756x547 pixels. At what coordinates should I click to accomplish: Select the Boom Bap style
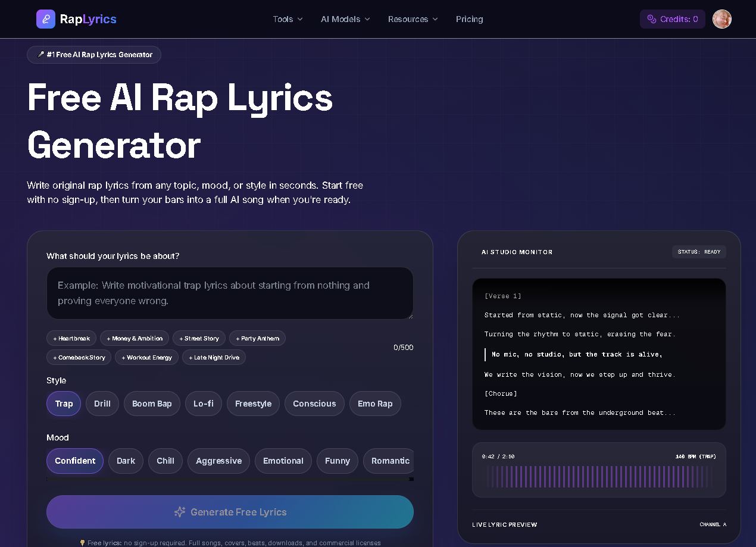152,404
